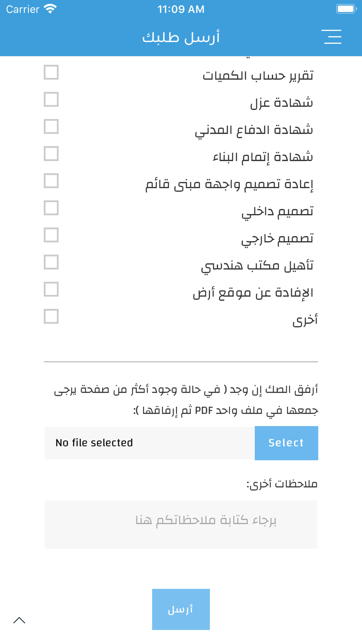Select the شهادة إتمام البناء checkbox
Viewport: 362px width, 644px height.
point(51,154)
